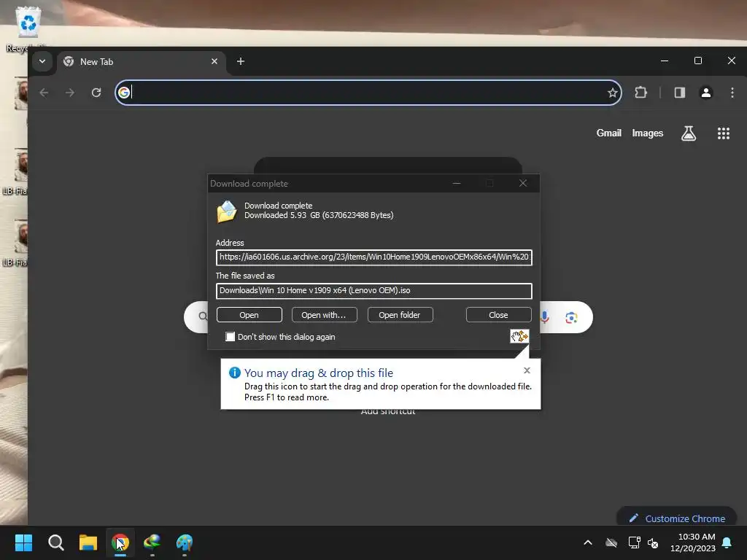Select the Address URL field
This screenshot has width=747, height=560.
click(x=374, y=257)
